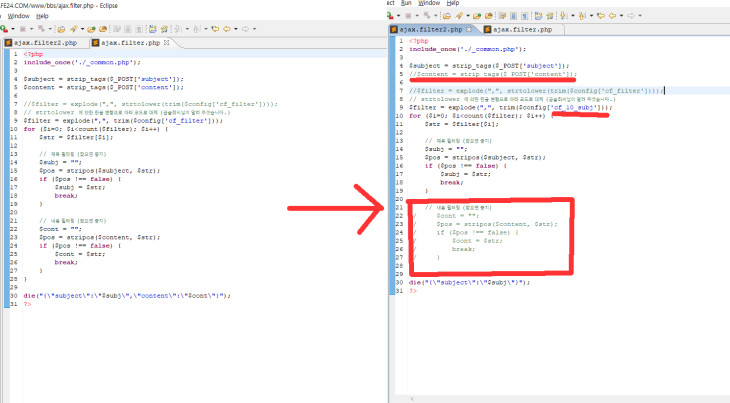Open Forward history dropdown in left toolbar
Screen dimensions: 730x403
tap(254, 28)
